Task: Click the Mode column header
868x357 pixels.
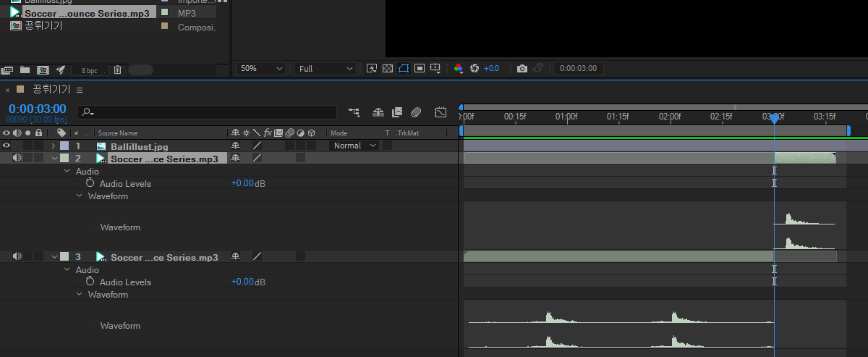Action: click(339, 133)
